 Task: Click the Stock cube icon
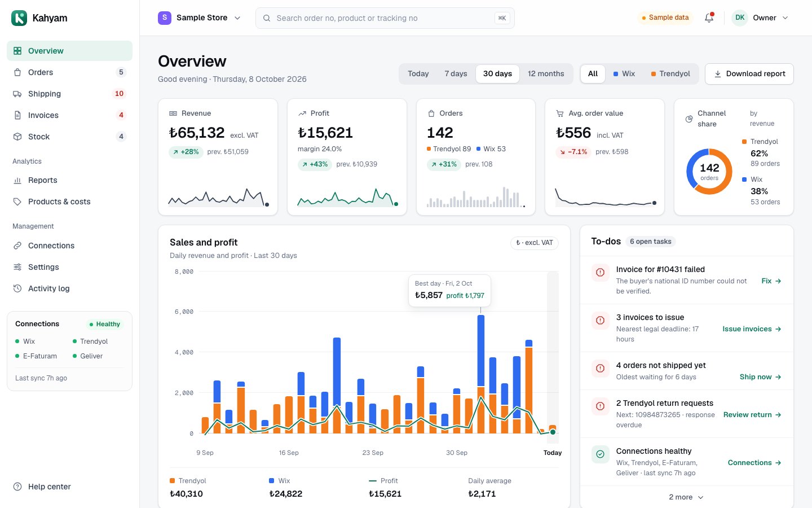coord(17,137)
